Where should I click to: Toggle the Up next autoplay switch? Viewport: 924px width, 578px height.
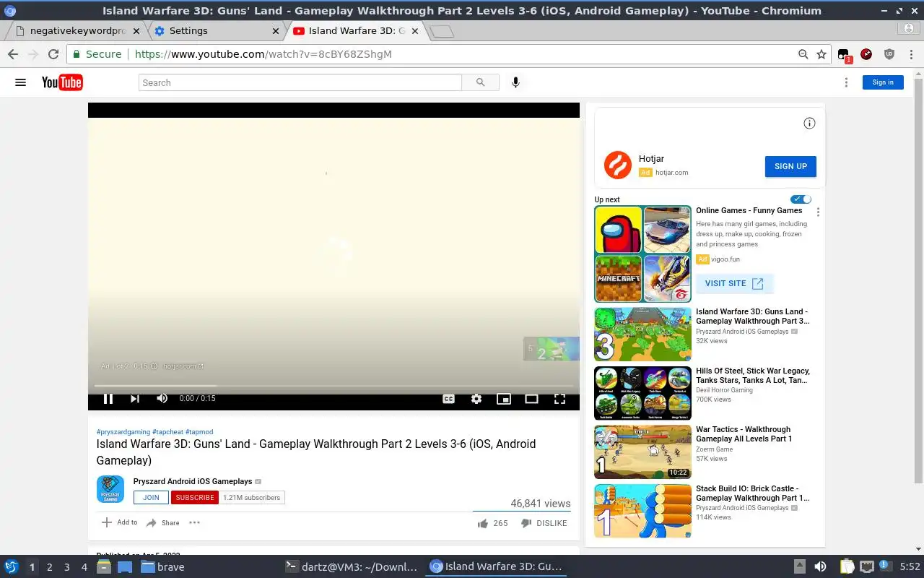click(x=801, y=199)
